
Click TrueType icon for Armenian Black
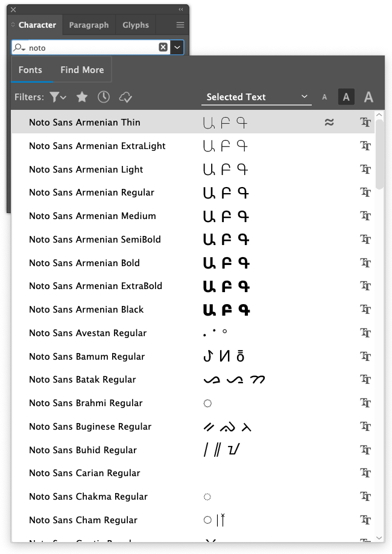pyautogui.click(x=365, y=309)
